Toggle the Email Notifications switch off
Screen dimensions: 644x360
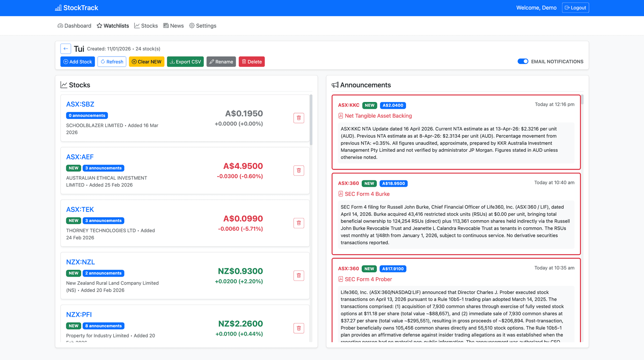coord(523,62)
